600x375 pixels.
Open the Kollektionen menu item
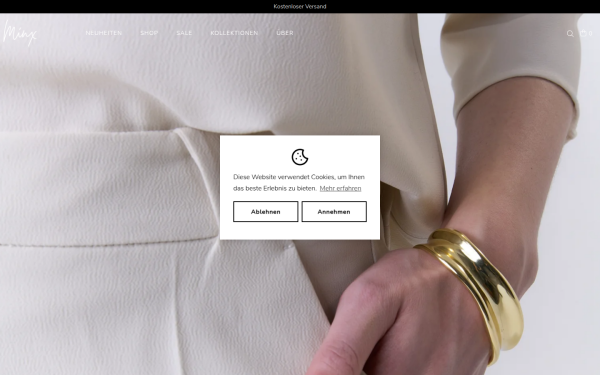point(234,33)
